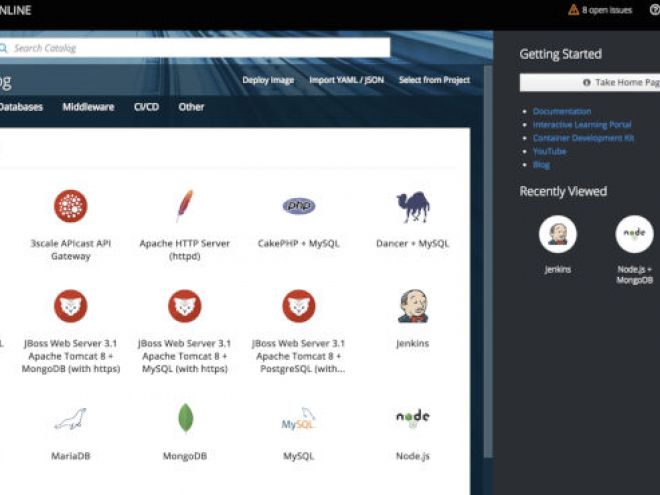This screenshot has height=495, width=660.
Task: Click the catalog vertical scrollbar
Action: click(x=488, y=261)
